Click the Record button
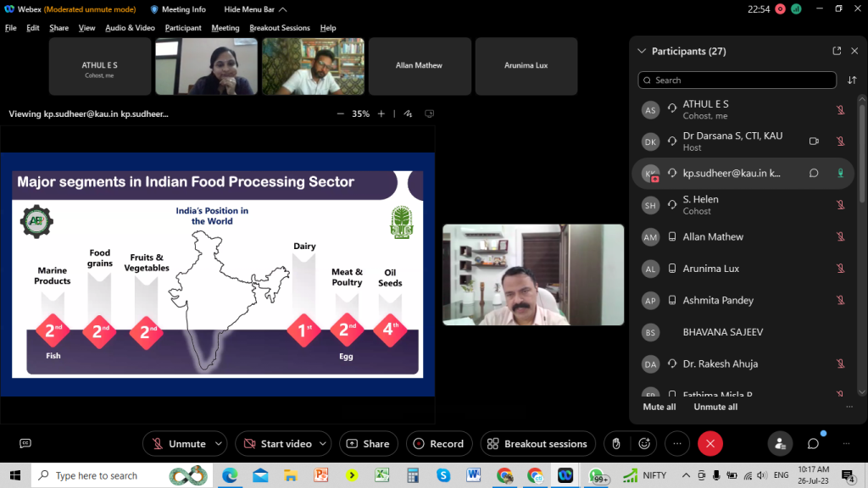The width and height of the screenshot is (868, 488). (438, 444)
